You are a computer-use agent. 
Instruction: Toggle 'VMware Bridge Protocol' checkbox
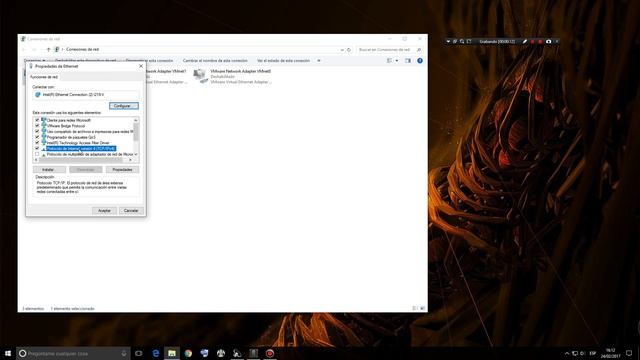click(37, 126)
